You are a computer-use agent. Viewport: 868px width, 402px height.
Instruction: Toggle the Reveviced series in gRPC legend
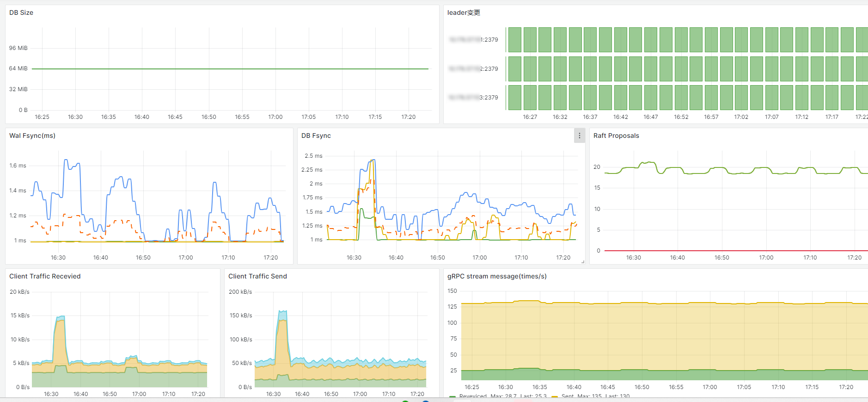point(473,396)
